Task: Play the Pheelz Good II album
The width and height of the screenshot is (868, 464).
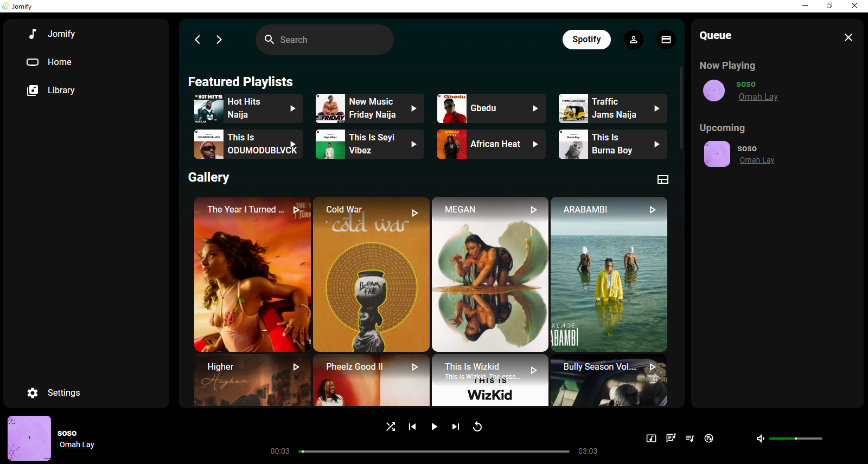Action: click(415, 367)
